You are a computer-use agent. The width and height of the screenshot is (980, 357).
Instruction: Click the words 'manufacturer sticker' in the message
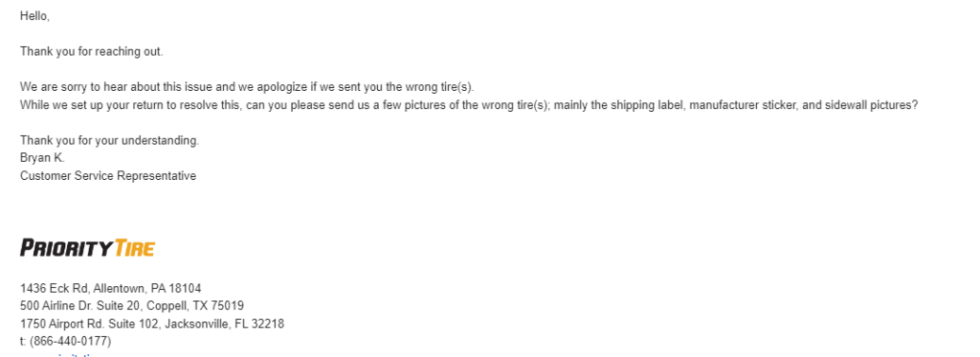click(742, 105)
